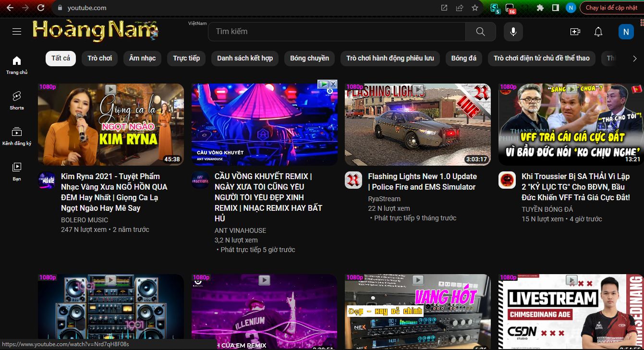Open Vang Hót equipment thumbnail
The image size is (644, 350).
click(418, 312)
